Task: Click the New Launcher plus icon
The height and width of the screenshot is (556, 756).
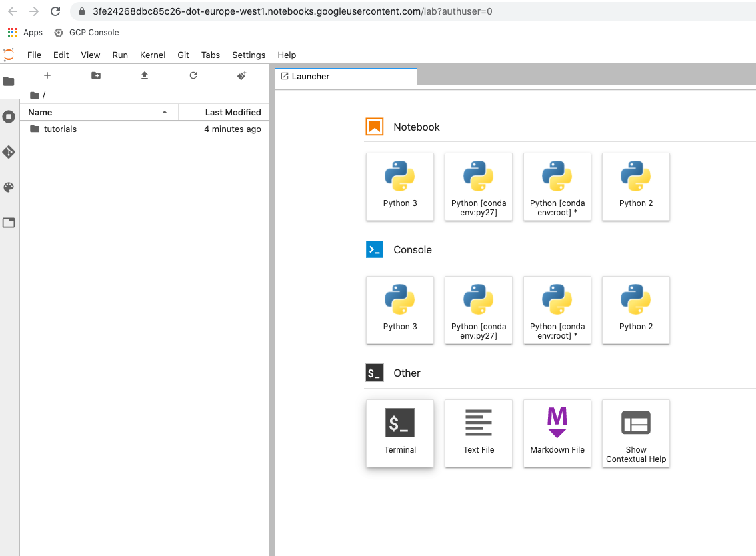Action: [47, 75]
